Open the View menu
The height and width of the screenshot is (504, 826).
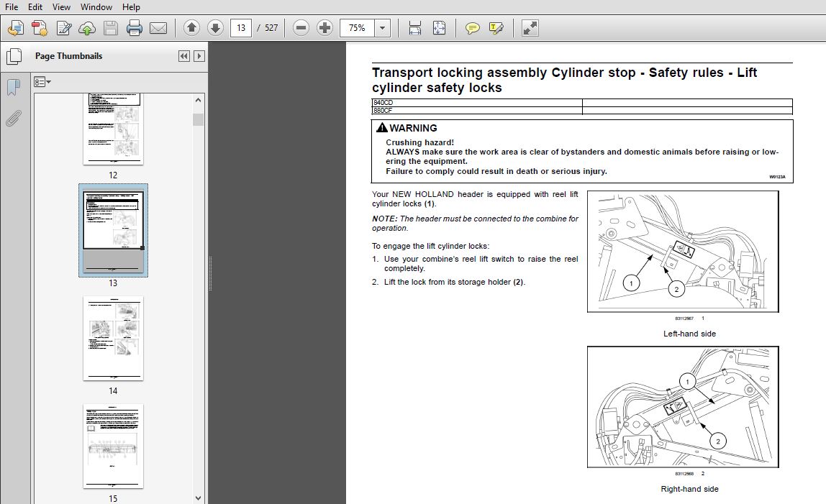tap(61, 7)
